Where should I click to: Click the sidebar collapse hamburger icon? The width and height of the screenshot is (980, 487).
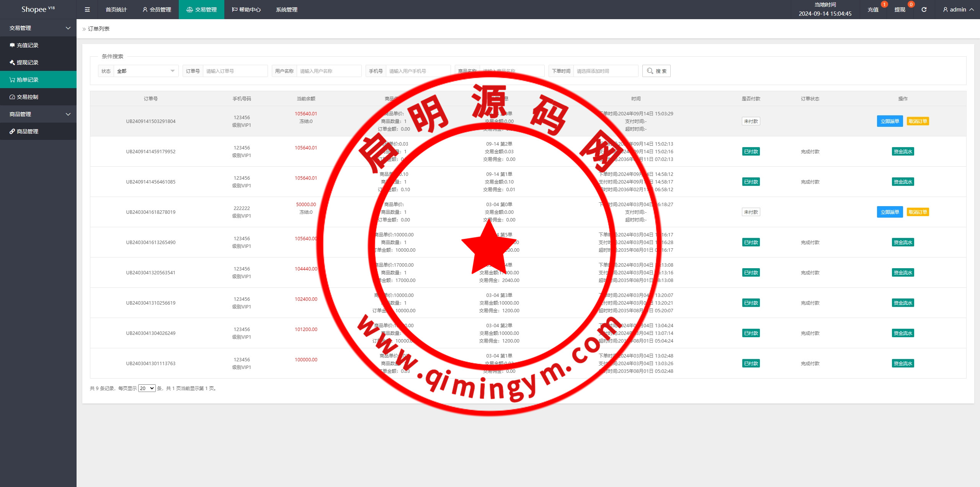[87, 10]
